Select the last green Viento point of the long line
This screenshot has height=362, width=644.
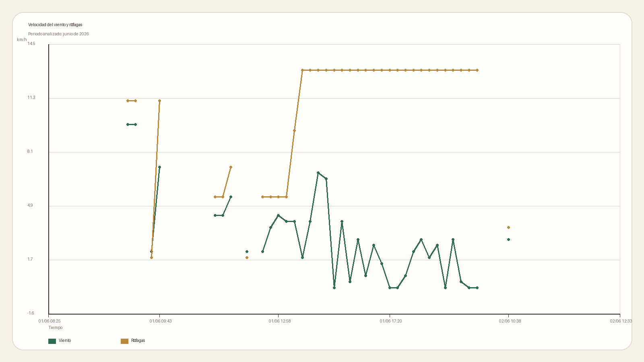click(x=477, y=288)
